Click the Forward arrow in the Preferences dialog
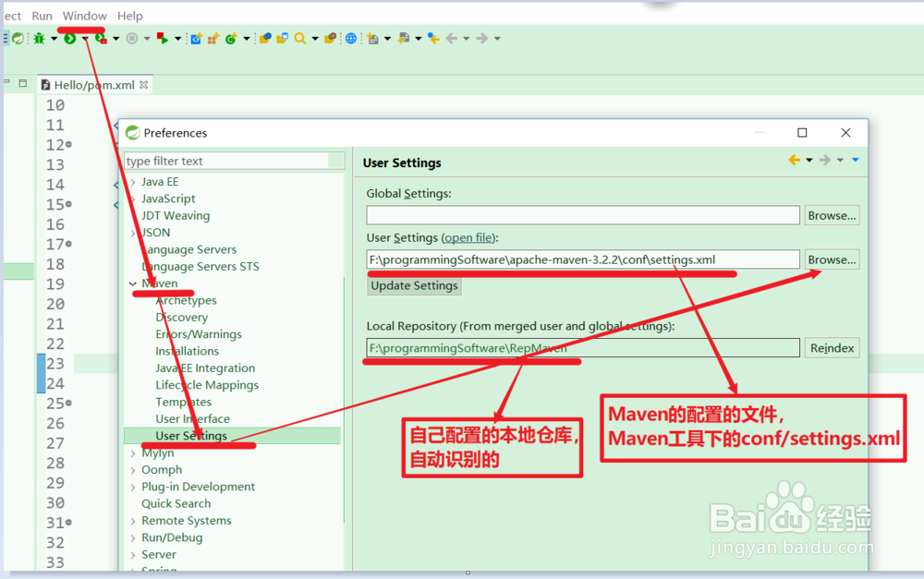Viewport: 924px width, 579px height. (825, 160)
